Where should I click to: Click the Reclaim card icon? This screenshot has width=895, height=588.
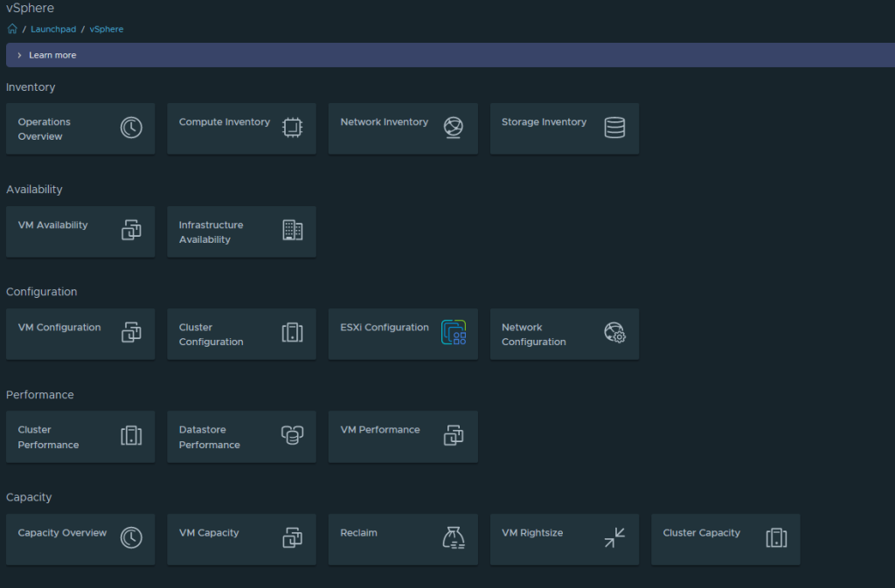pos(454,538)
